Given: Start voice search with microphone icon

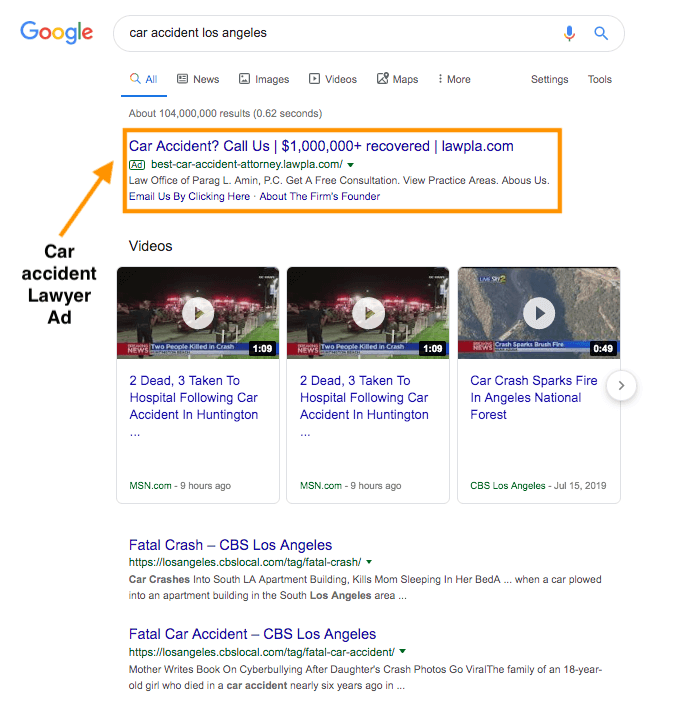Looking at the screenshot, I should click(x=569, y=33).
